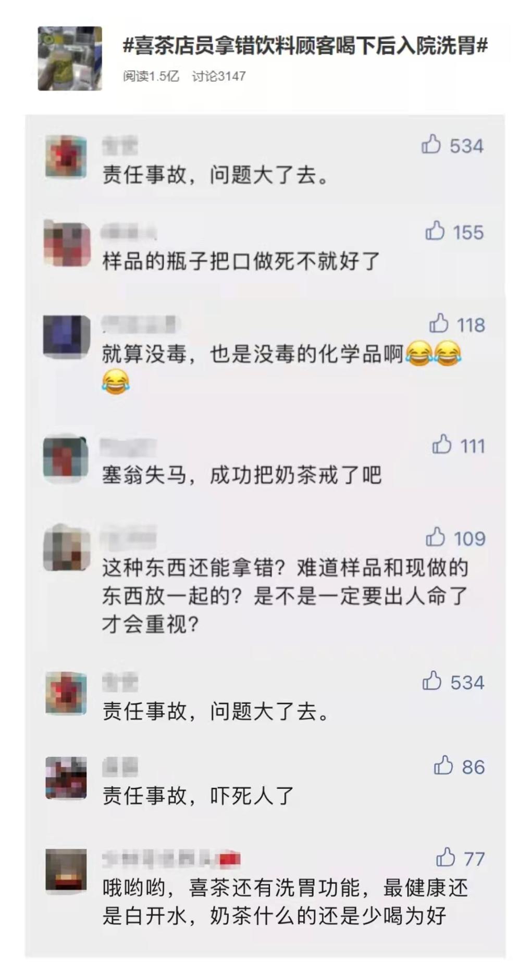Open avatar of 塞翁失马 commenter

click(x=65, y=458)
